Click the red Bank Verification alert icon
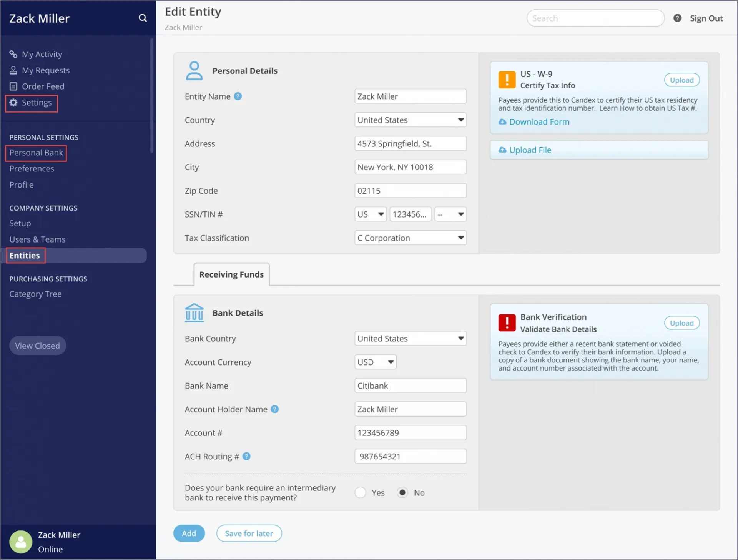Viewport: 738px width, 560px height. pos(507,322)
